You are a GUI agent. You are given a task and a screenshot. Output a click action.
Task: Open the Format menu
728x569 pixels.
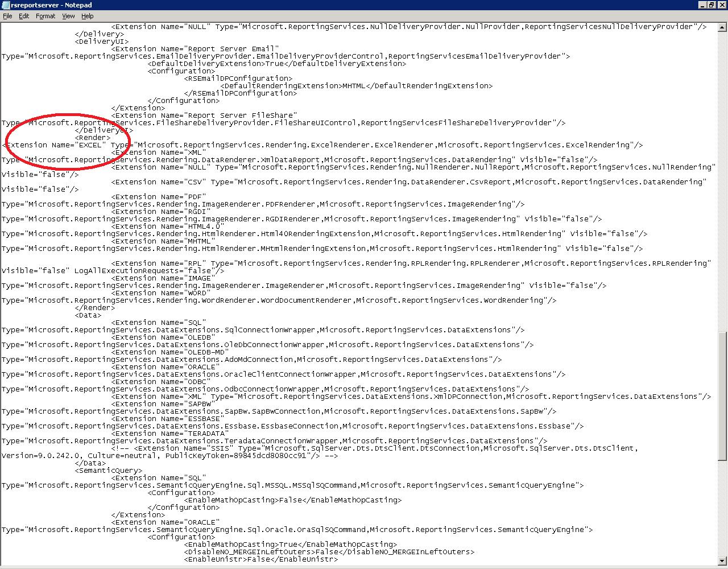[x=45, y=16]
